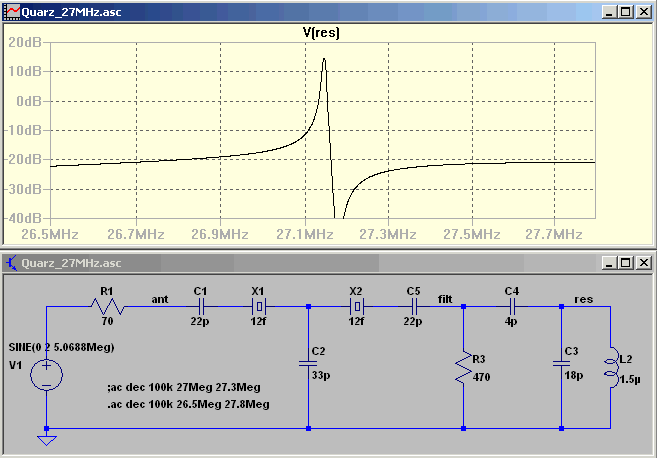This screenshot has width=657, height=458.
Task: Click the C5 value 22p
Action: (413, 321)
